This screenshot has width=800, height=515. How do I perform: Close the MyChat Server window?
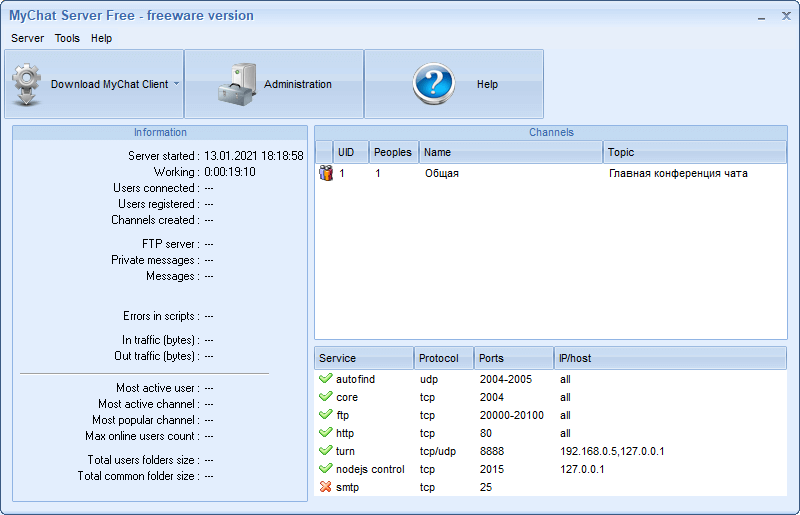[x=786, y=16]
